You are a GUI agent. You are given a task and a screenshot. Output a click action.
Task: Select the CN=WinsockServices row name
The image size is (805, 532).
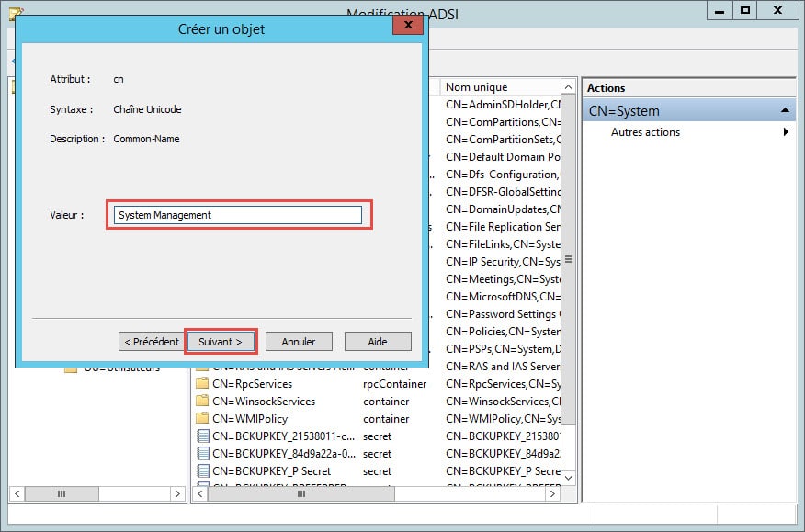click(x=264, y=401)
